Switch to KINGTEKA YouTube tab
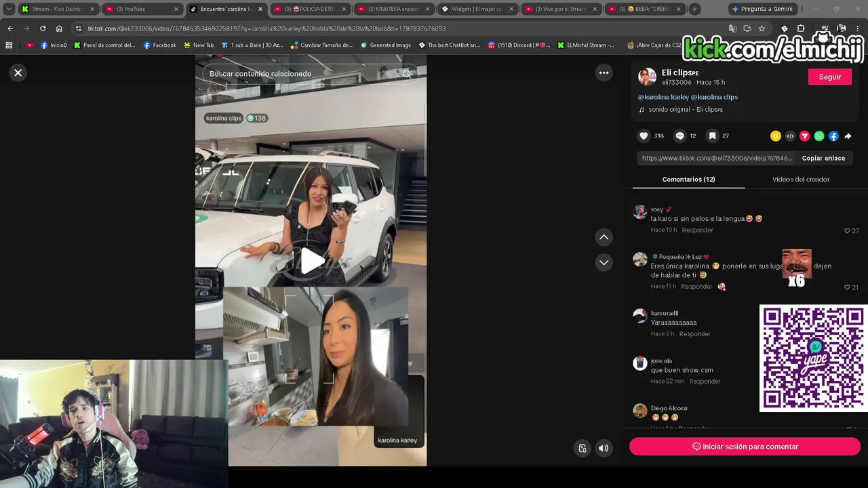The width and height of the screenshot is (868, 488). point(393,9)
